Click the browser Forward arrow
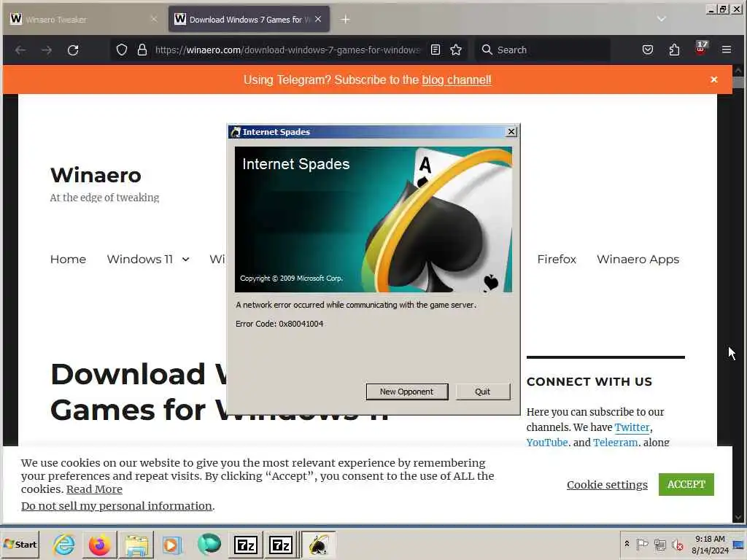The height and width of the screenshot is (560, 747). pos(47,50)
